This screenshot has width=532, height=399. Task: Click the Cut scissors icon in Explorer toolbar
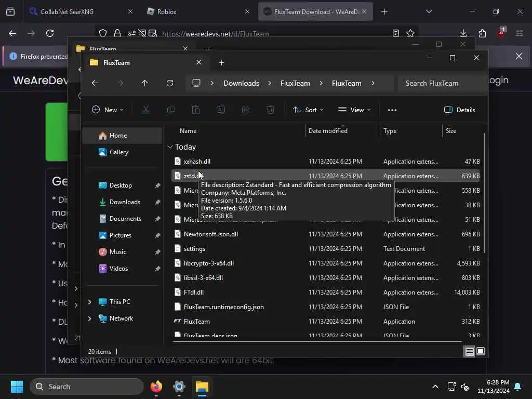[x=145, y=110]
